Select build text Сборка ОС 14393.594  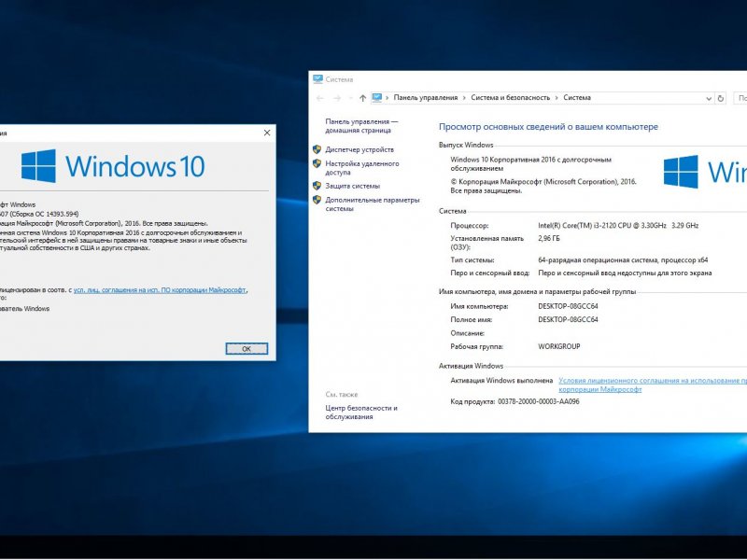click(x=45, y=215)
